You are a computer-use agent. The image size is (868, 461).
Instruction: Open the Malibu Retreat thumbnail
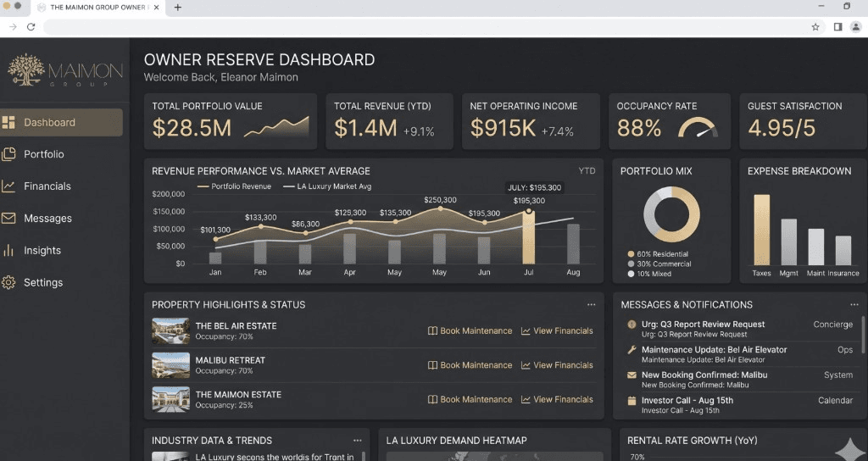point(170,365)
